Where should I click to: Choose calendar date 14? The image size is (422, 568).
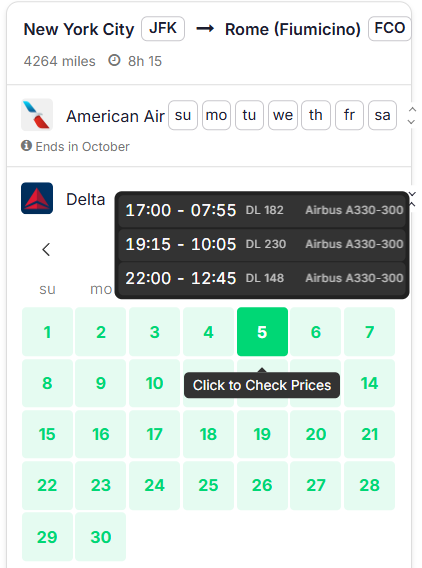369,383
